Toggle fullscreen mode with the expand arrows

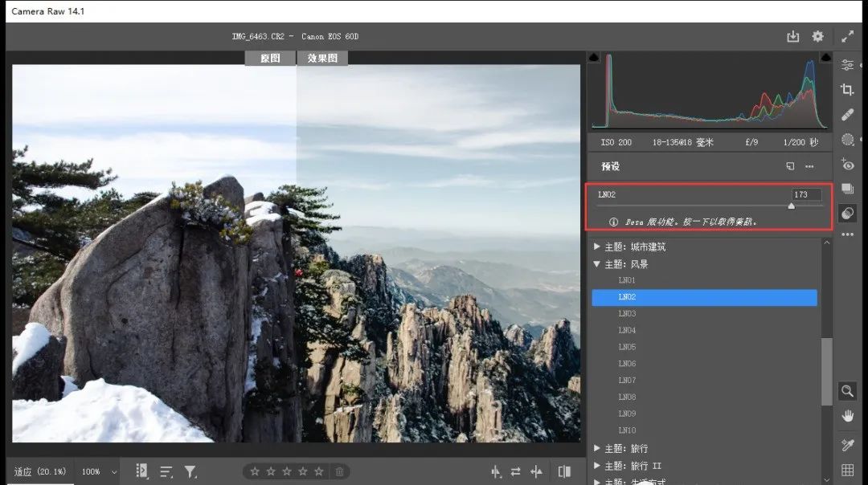coord(847,36)
